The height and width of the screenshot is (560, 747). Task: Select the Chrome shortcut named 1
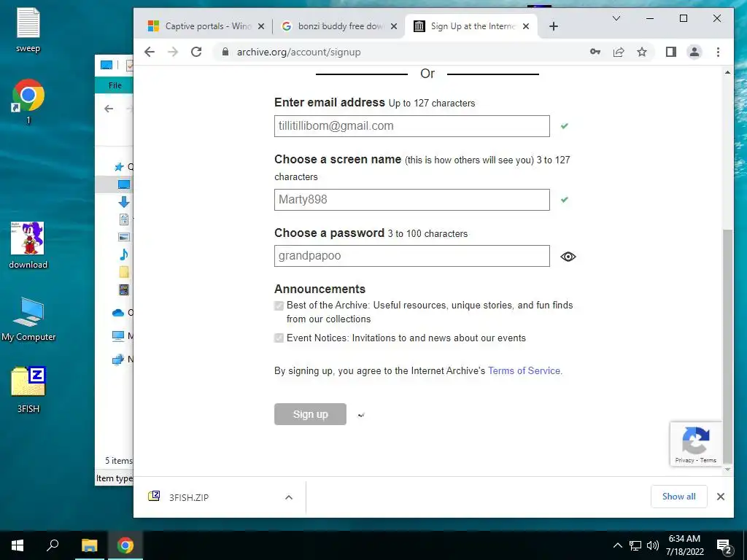click(28, 101)
